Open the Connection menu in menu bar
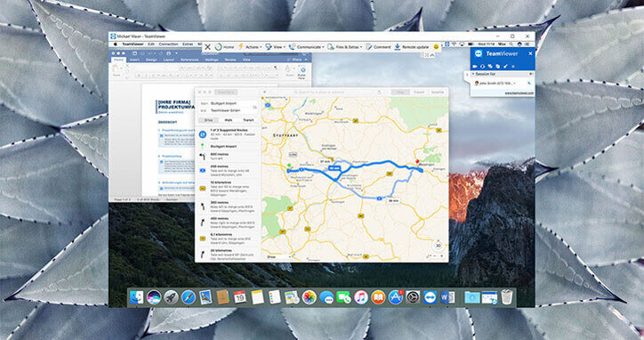The width and height of the screenshot is (644, 340). [x=168, y=44]
